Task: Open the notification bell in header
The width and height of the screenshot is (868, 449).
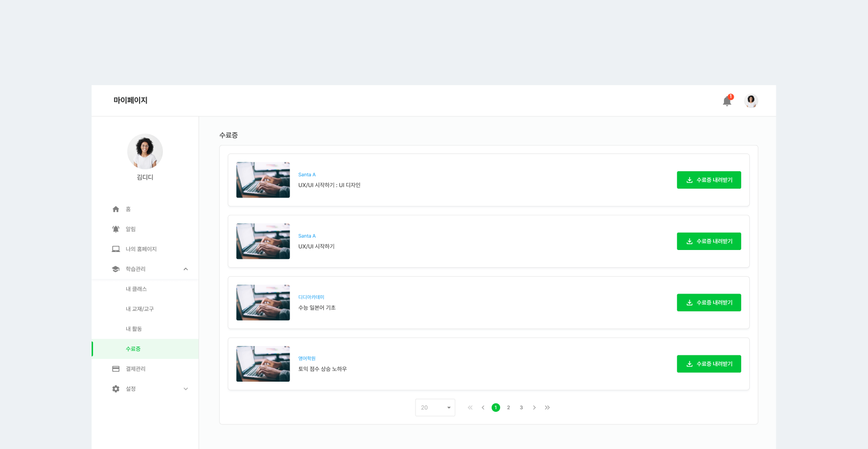Action: 726,101
